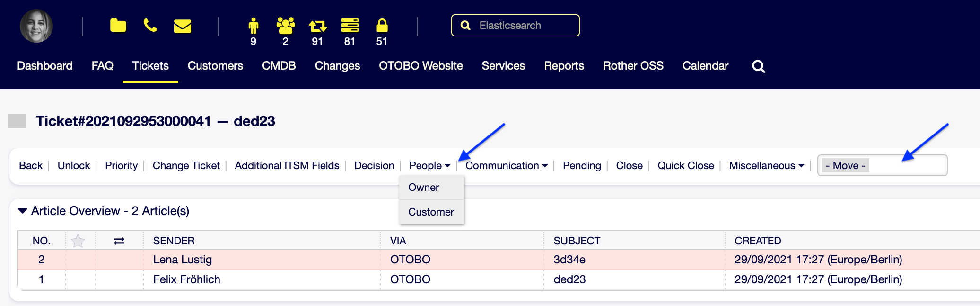Select Owner from People menu

pos(424,188)
